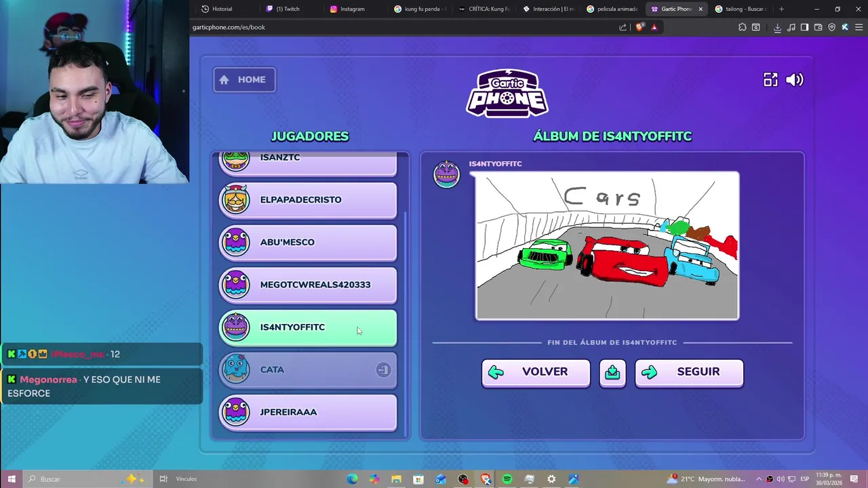This screenshot has width=868, height=488.
Task: Click the media control music-note icon
Action: 791,27
